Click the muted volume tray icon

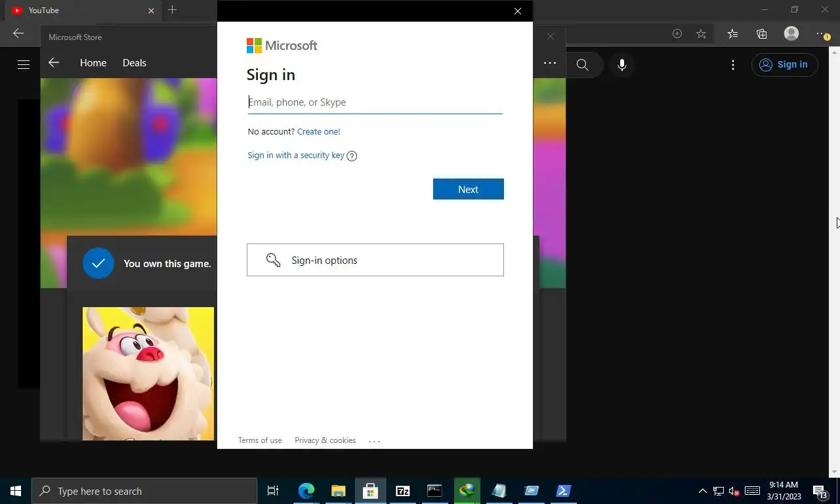point(735,491)
